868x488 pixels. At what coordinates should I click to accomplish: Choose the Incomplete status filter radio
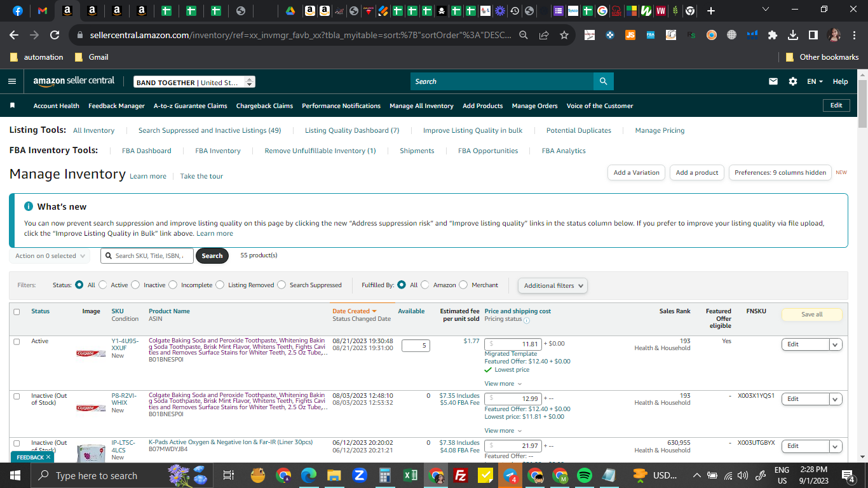point(173,285)
